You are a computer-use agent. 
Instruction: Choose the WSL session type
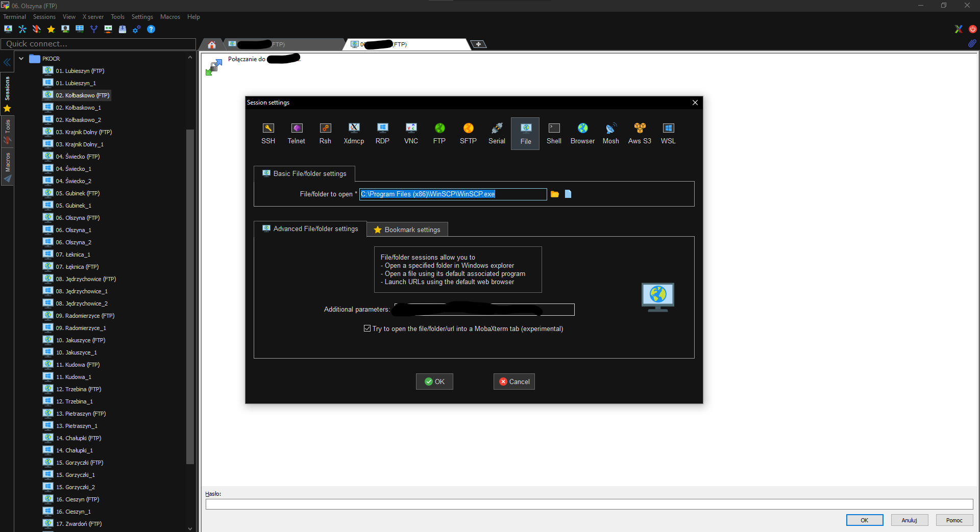tap(668, 133)
